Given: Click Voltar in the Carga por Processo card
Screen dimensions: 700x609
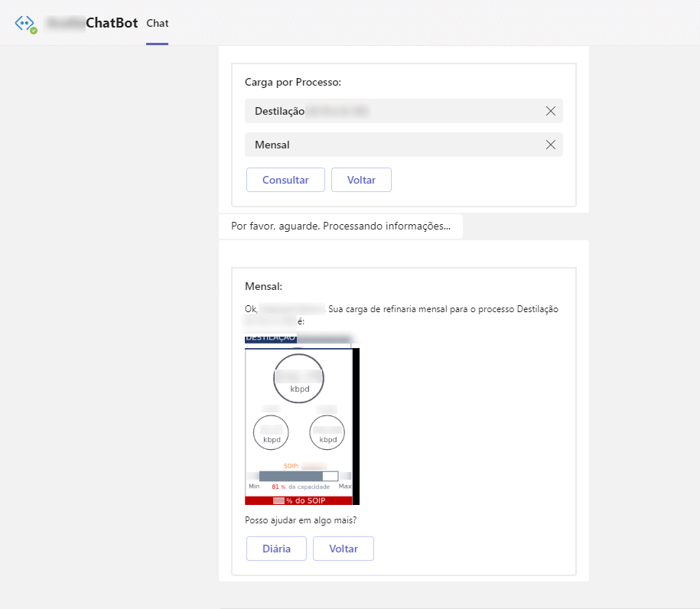Looking at the screenshot, I should [361, 180].
